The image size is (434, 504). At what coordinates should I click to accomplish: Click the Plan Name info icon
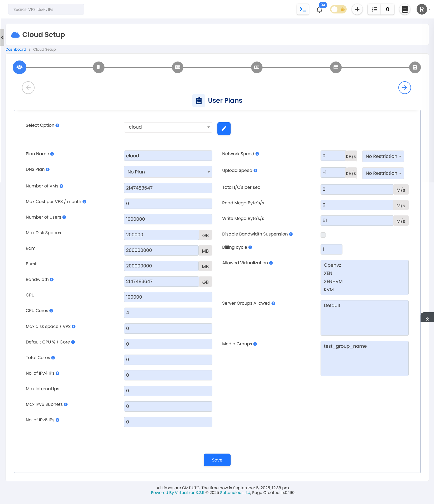pos(52,154)
